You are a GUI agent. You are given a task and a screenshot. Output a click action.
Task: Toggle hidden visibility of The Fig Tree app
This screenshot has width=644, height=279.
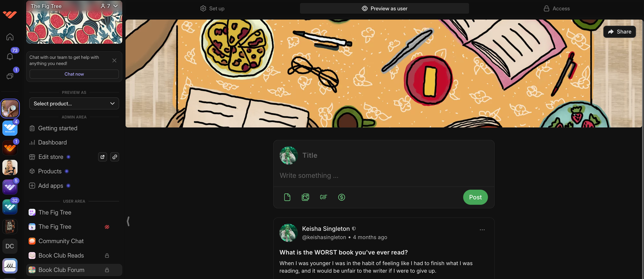(x=107, y=227)
